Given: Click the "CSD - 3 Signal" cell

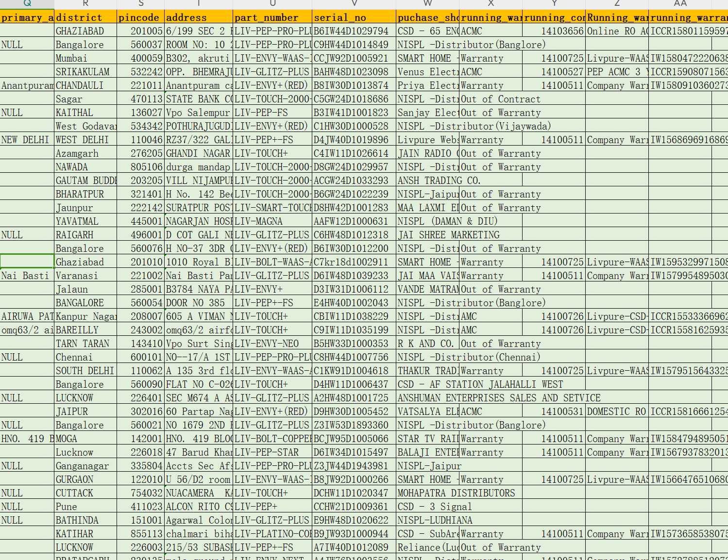Looking at the screenshot, I should 435,507.
